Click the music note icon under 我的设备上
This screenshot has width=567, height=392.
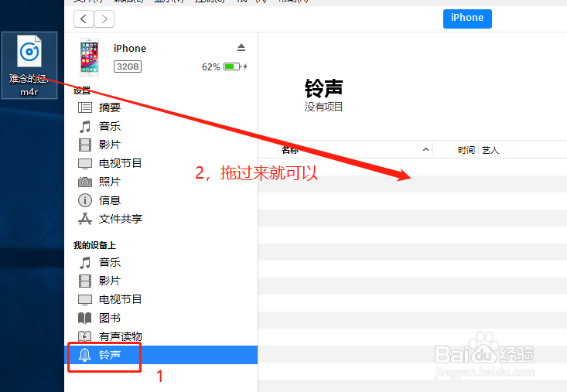coord(85,263)
